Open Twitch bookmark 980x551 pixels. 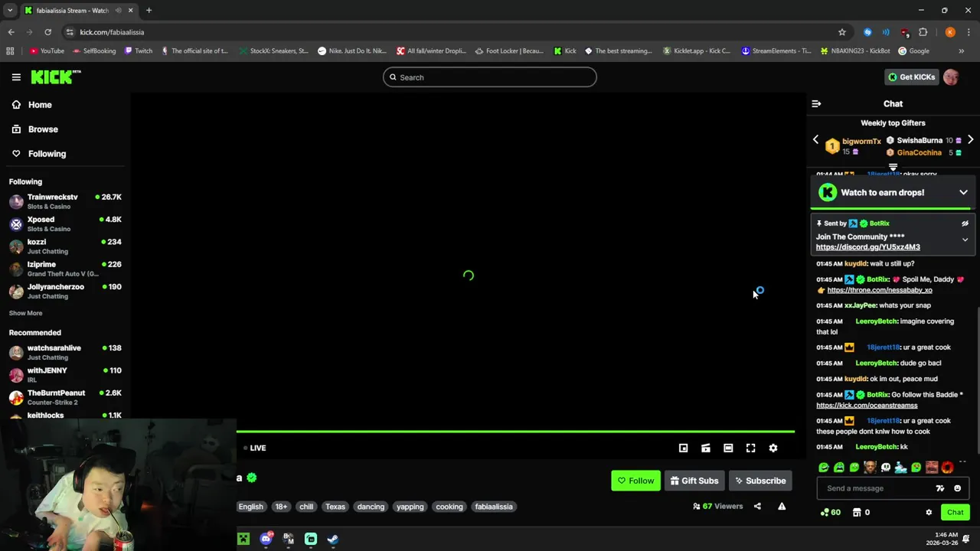138,51
